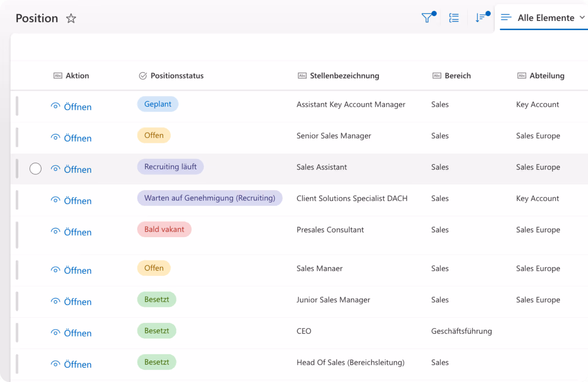Open the group-by list icon
Screen dimensions: 588x382
pos(454,18)
